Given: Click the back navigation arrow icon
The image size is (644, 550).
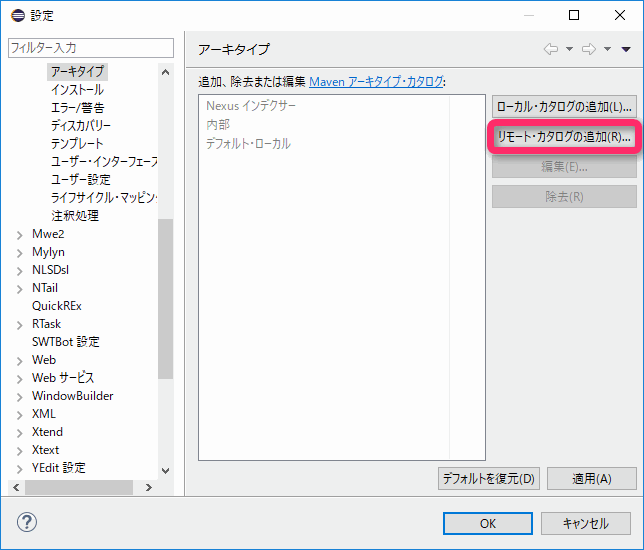Looking at the screenshot, I should pyautogui.click(x=551, y=49).
